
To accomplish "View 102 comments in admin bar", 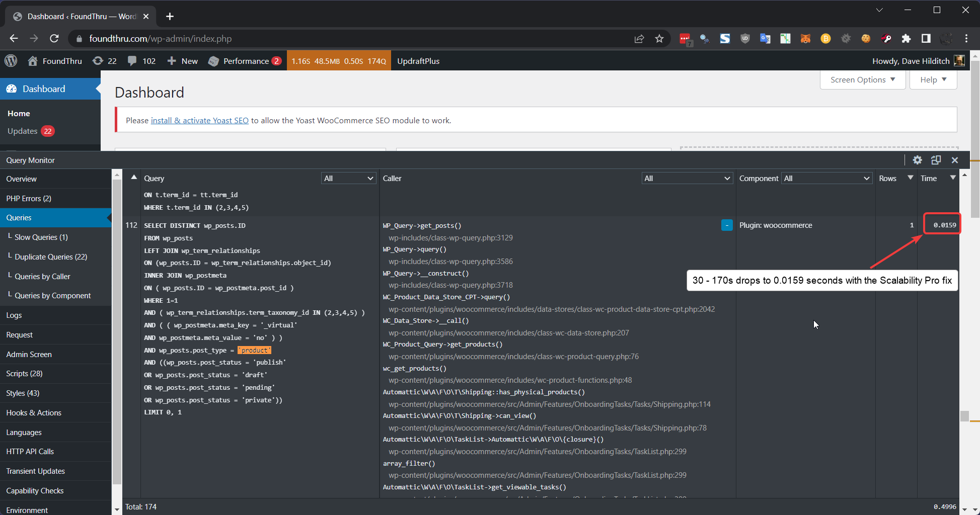I will [141, 61].
